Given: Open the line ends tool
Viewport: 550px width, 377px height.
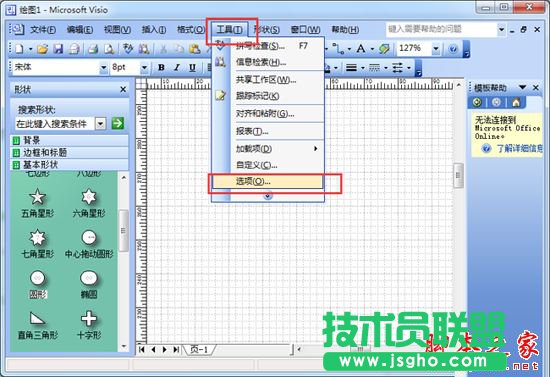Looking at the screenshot, I should 397,67.
